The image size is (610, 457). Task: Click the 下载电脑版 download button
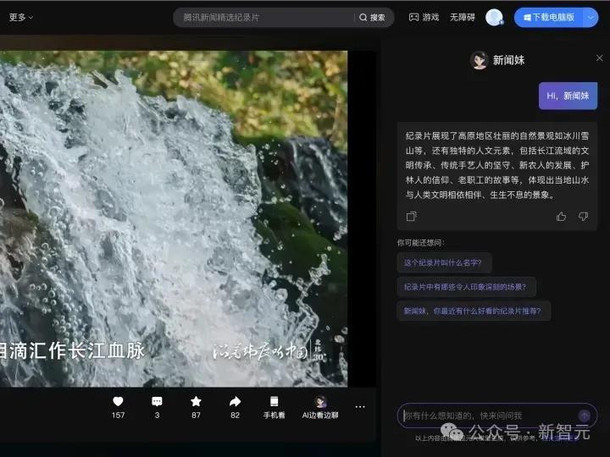tap(547, 17)
